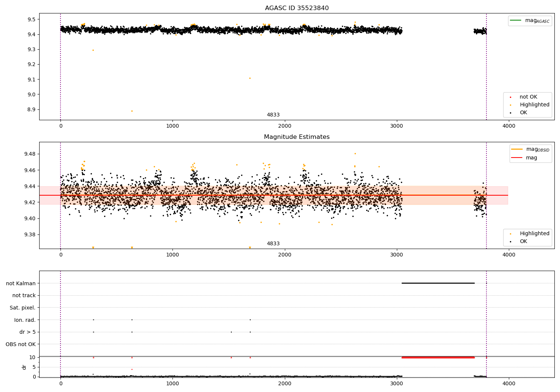This screenshot has height=392, width=560.
Task: Select the mag OBSID legend entry
Action: [x=531, y=149]
